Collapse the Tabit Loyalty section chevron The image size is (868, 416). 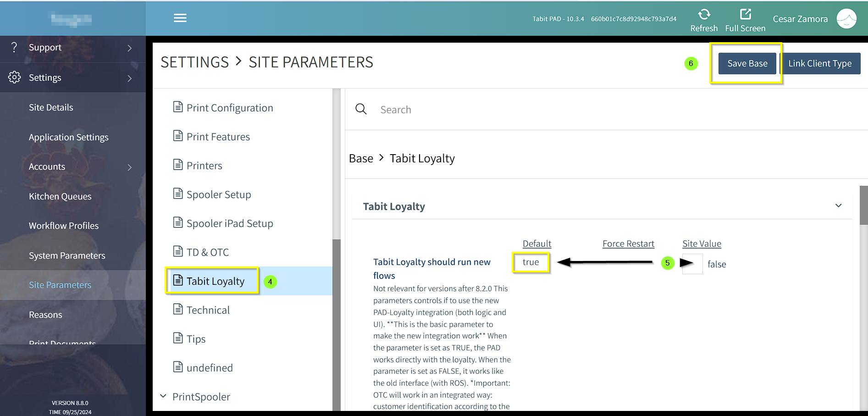coord(838,206)
